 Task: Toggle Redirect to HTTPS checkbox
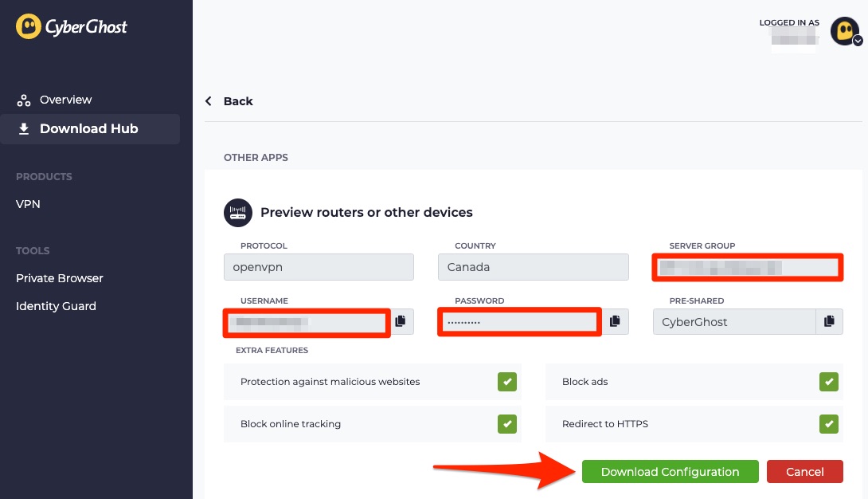point(829,424)
